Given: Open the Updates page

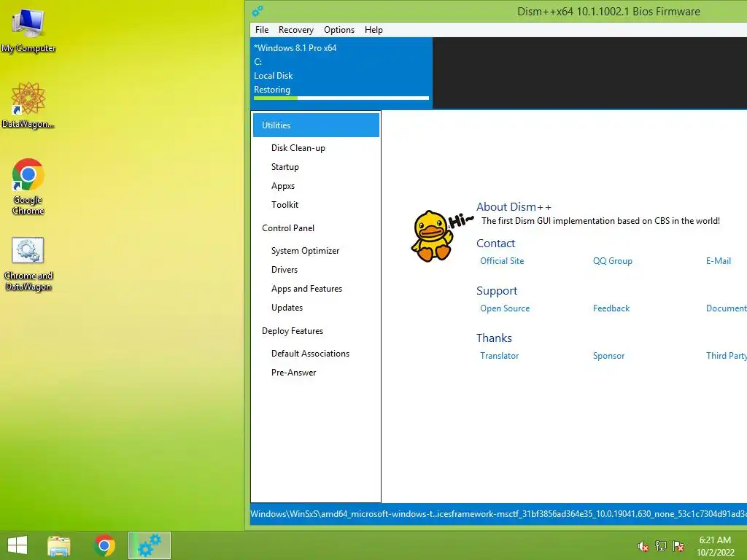Looking at the screenshot, I should [x=287, y=308].
